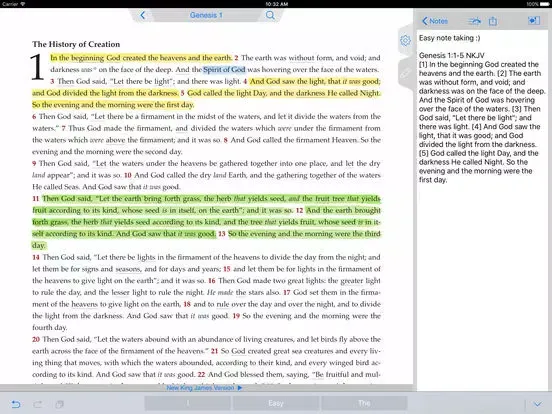This screenshot has width=552, height=414.
Task: Tap red verse number 17
Action: [287, 293]
